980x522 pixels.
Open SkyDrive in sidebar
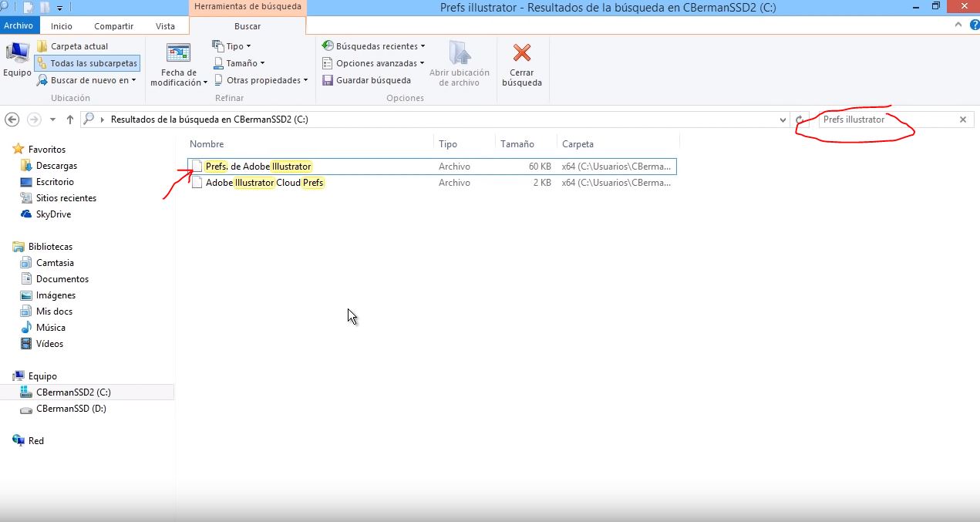click(x=53, y=214)
